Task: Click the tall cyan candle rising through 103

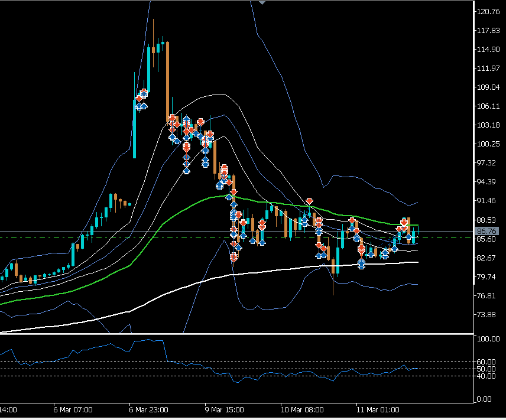Action: (135, 129)
